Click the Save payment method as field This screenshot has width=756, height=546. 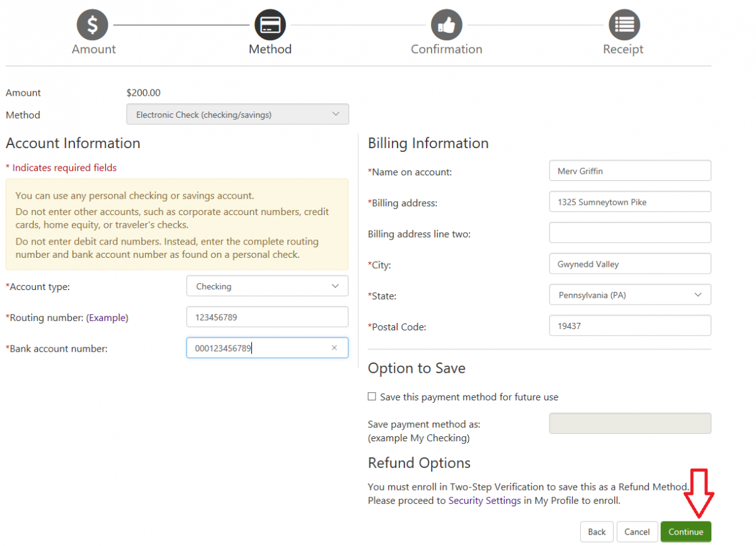pos(630,424)
